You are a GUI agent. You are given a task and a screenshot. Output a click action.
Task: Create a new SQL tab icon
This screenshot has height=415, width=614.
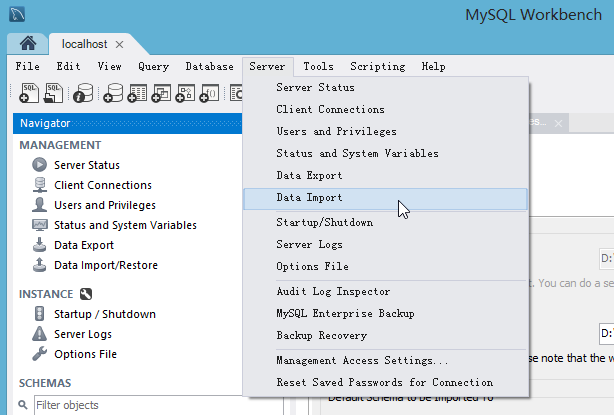(x=29, y=93)
